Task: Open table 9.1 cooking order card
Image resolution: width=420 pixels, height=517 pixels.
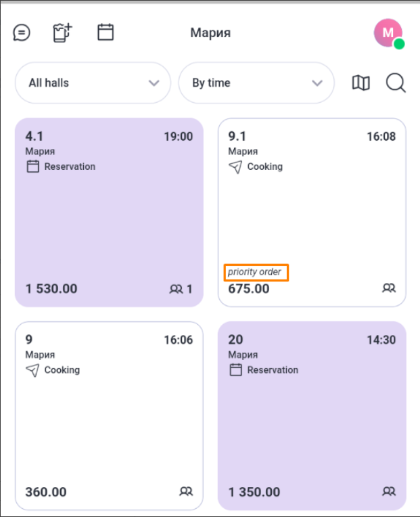Action: 312,212
